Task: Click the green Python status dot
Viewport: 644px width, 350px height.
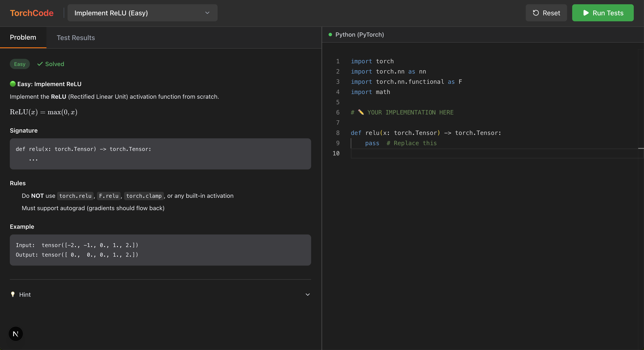Action: click(x=330, y=35)
